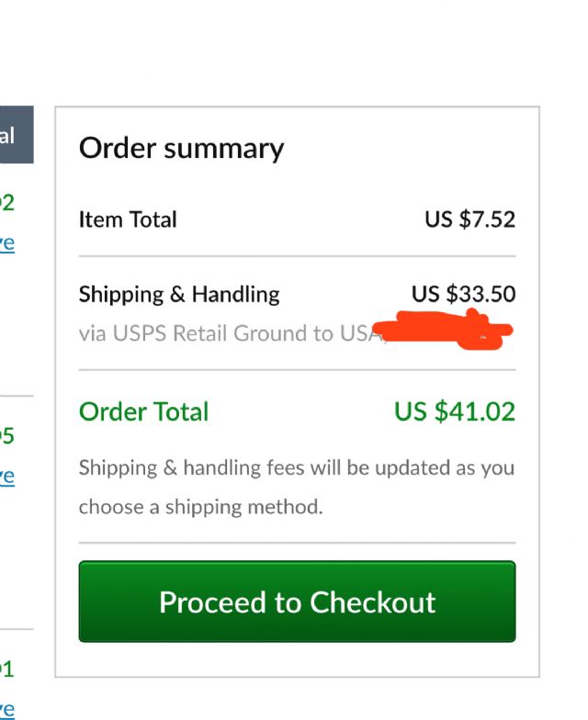Click the Proceed to Checkout button
588x720 pixels.
click(x=297, y=602)
